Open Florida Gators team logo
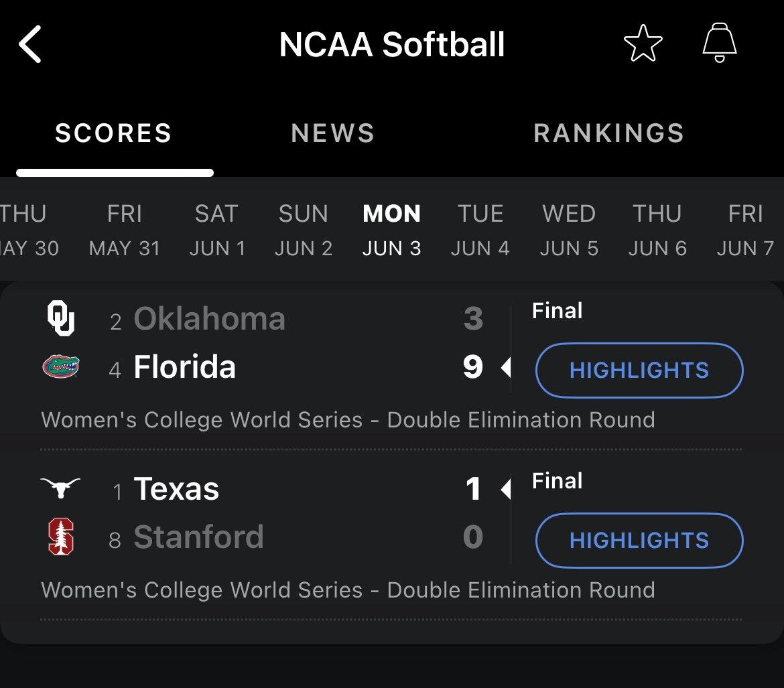The image size is (784, 688). point(61,366)
